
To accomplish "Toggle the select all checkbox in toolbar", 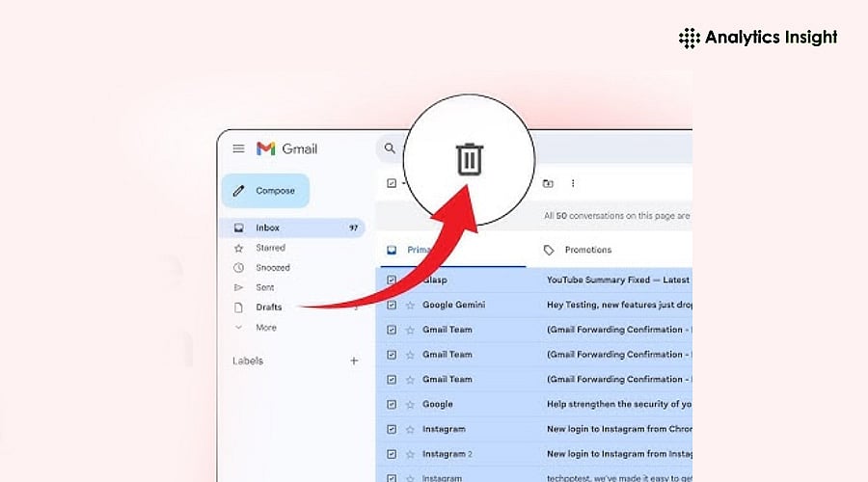I will pos(392,183).
